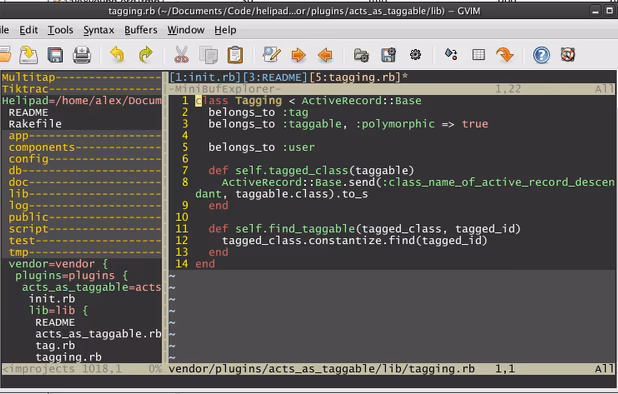
Task: Collapse the plugins=plugins folder
Action: pyautogui.click(x=71, y=276)
